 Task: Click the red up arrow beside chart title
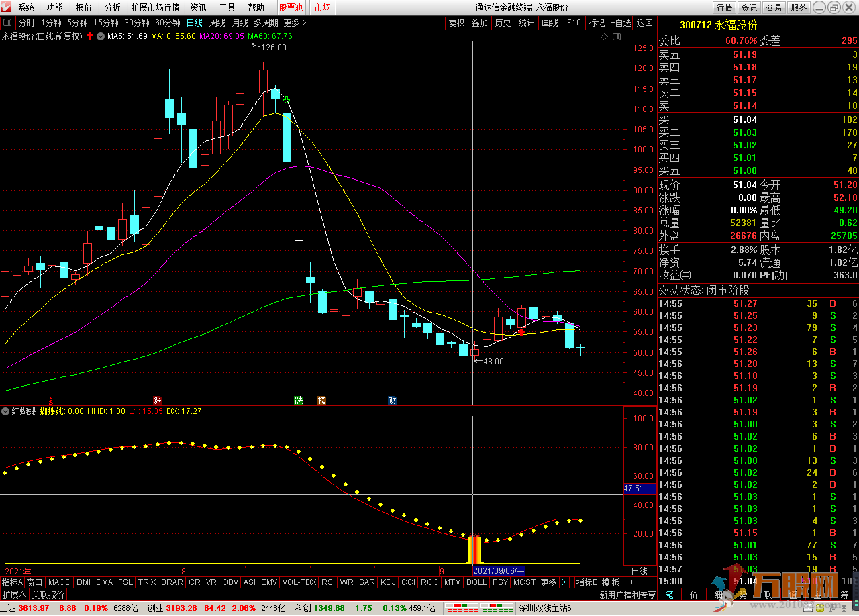(x=90, y=36)
